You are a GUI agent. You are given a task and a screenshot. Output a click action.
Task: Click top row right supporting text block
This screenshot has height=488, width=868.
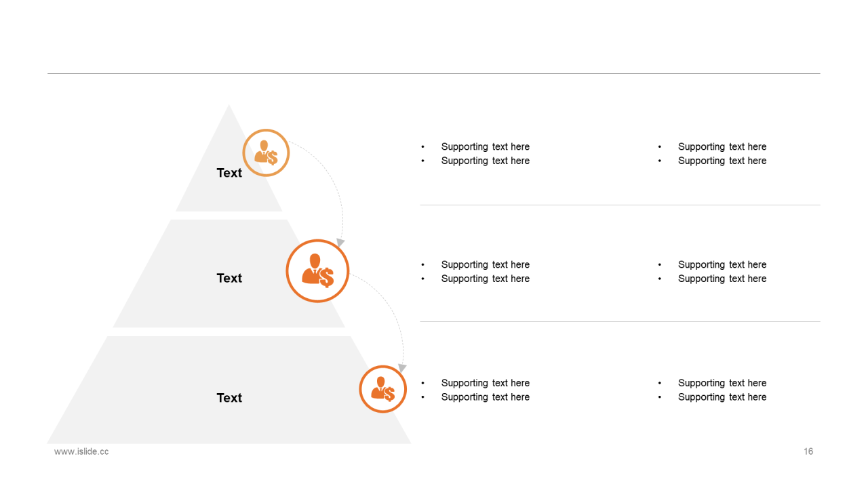point(722,154)
